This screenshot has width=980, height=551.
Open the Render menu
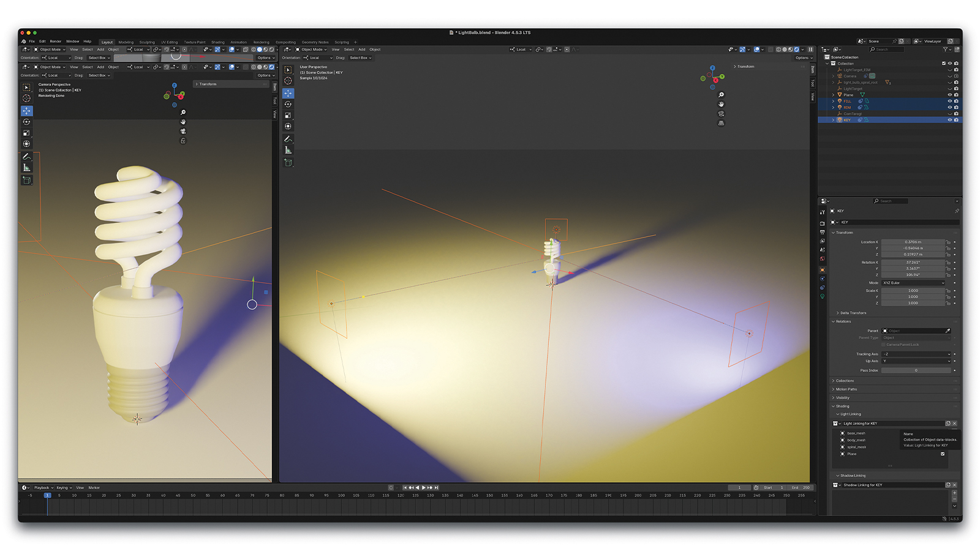pos(56,42)
